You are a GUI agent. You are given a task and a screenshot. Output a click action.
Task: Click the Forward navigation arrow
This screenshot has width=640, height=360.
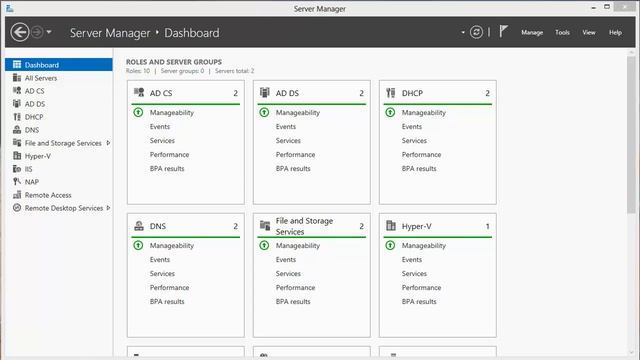click(x=37, y=32)
